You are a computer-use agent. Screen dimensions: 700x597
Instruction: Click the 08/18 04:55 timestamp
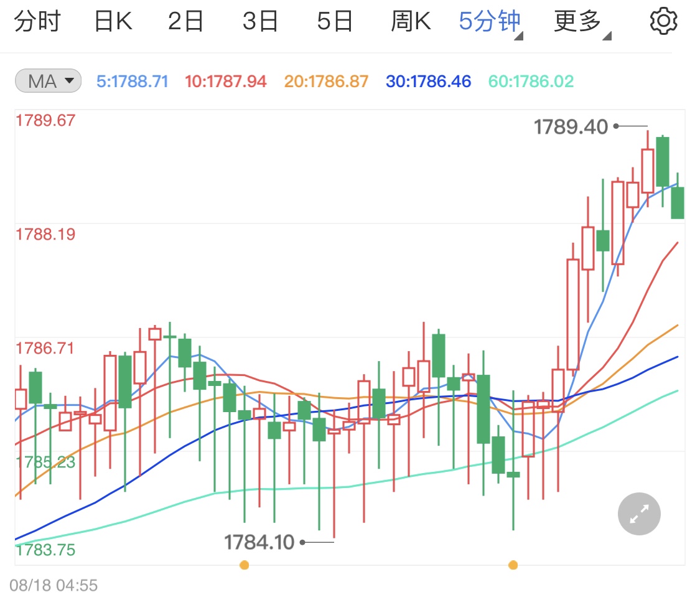(54, 585)
